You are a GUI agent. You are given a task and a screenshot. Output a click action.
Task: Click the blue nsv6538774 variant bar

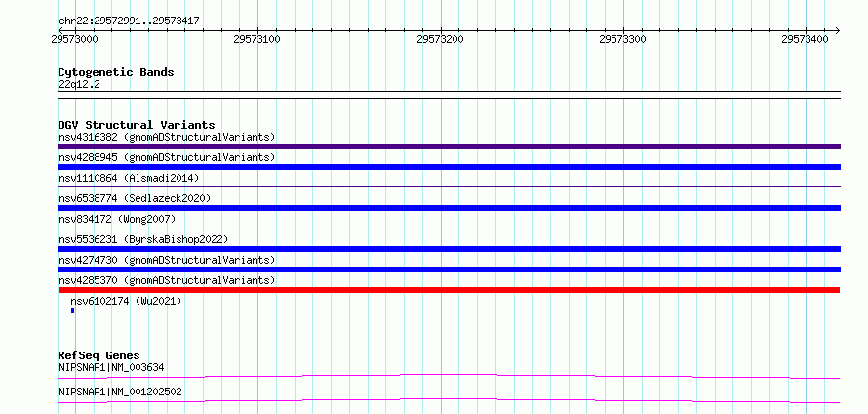point(449,208)
